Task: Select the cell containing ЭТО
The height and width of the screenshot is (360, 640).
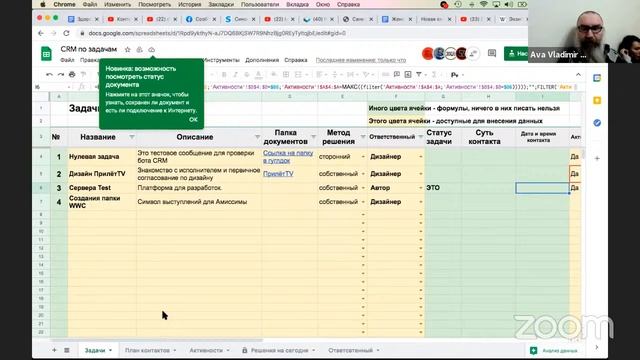Action: coord(443,188)
